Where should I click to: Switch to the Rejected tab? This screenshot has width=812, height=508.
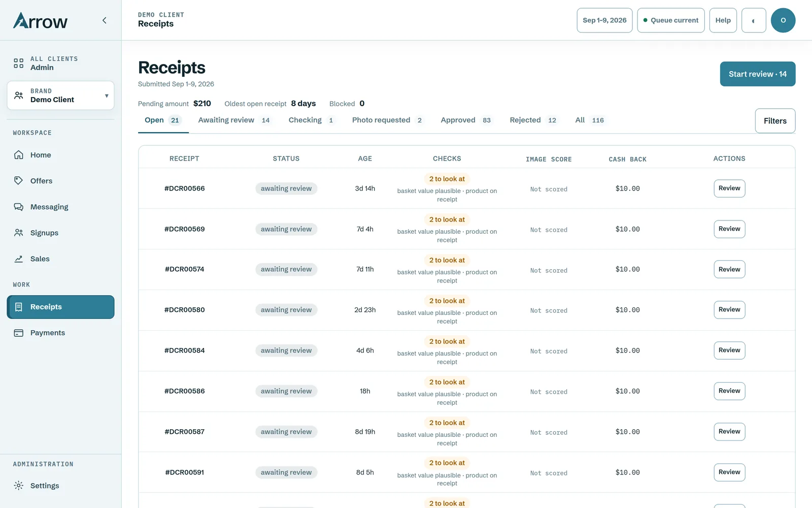[533, 120]
